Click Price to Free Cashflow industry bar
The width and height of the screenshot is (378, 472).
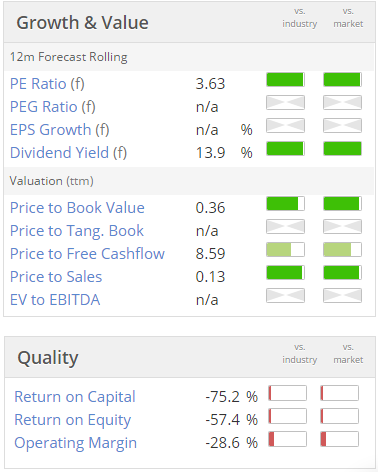click(x=285, y=250)
